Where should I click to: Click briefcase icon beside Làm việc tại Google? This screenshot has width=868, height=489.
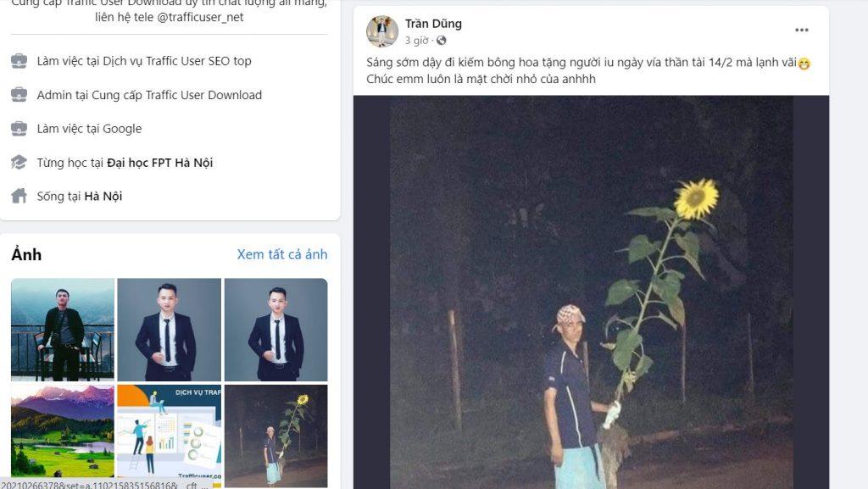tap(19, 128)
